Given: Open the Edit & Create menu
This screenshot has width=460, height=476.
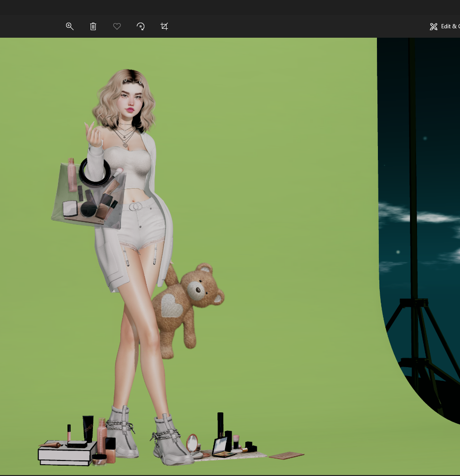Looking at the screenshot, I should click(x=444, y=26).
